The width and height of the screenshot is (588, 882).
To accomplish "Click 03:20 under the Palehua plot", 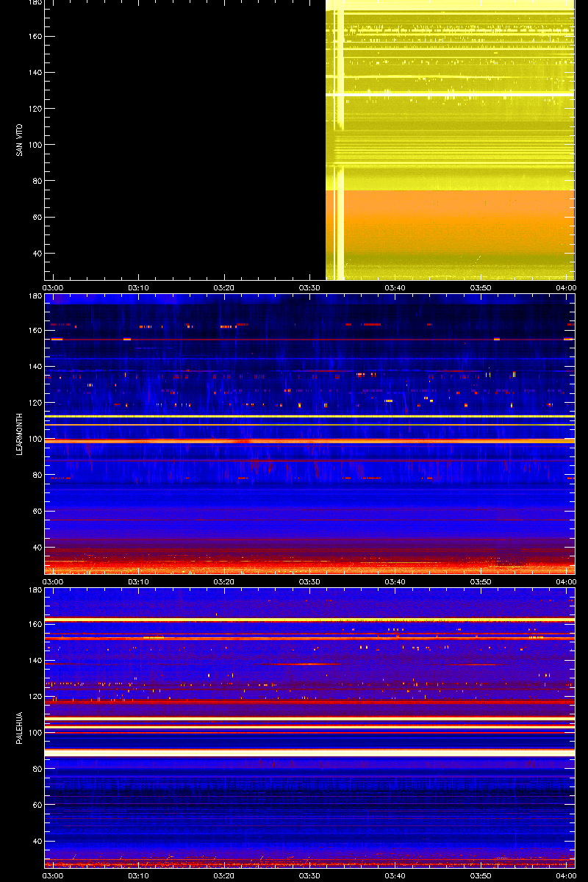I will (224, 875).
